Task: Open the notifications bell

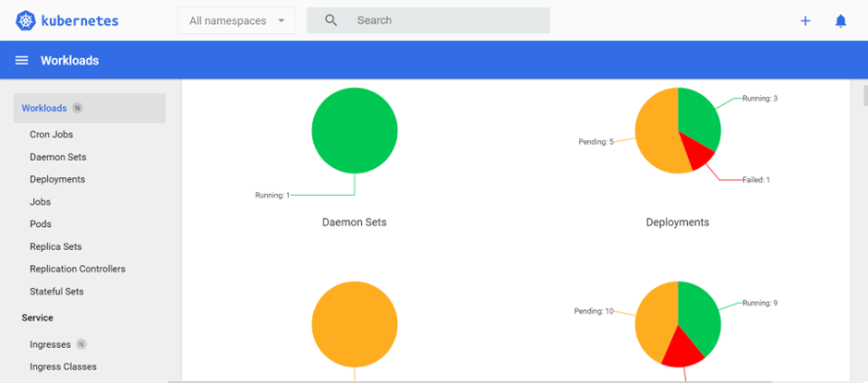Action: (x=840, y=20)
